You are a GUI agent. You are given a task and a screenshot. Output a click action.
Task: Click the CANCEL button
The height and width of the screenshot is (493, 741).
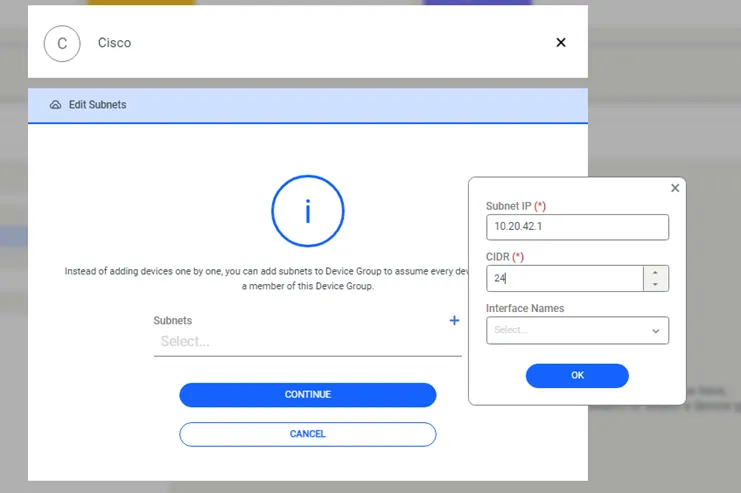click(308, 434)
